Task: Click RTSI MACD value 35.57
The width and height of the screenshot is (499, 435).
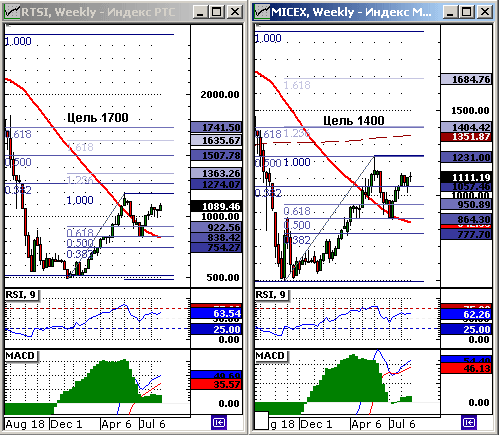Action: (216, 384)
